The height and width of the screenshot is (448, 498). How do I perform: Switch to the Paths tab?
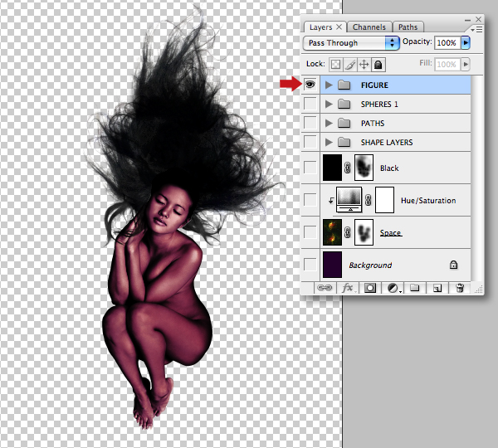pyautogui.click(x=408, y=27)
